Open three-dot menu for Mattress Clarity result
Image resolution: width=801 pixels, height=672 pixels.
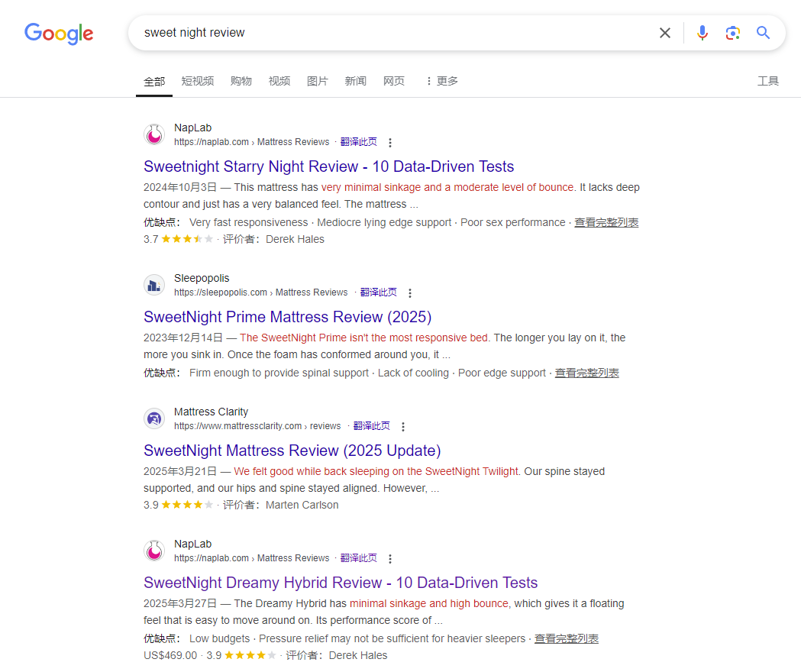[403, 427]
